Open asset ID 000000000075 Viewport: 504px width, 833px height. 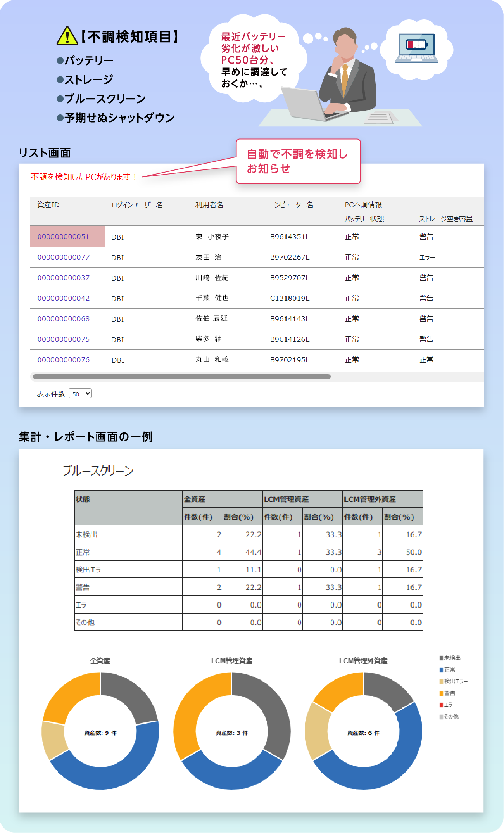63,339
